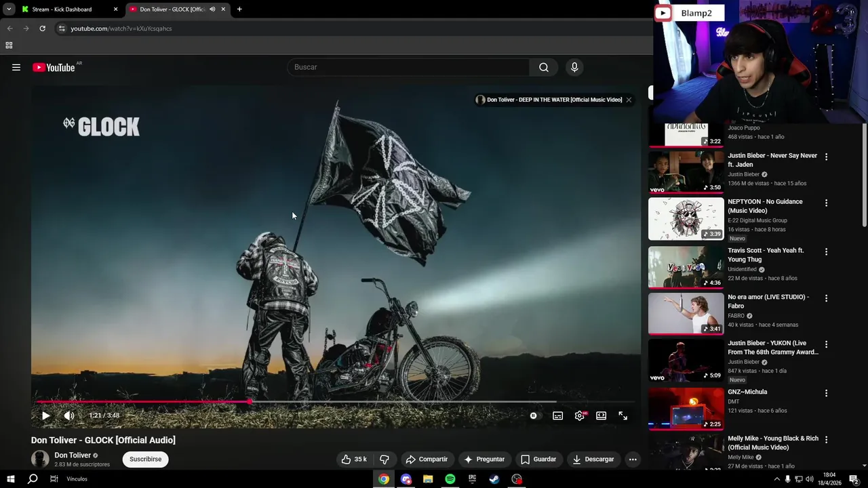This screenshot has width=868, height=488.
Task: Click 'E-22 Digital Music Group' channel name
Action: (x=757, y=220)
